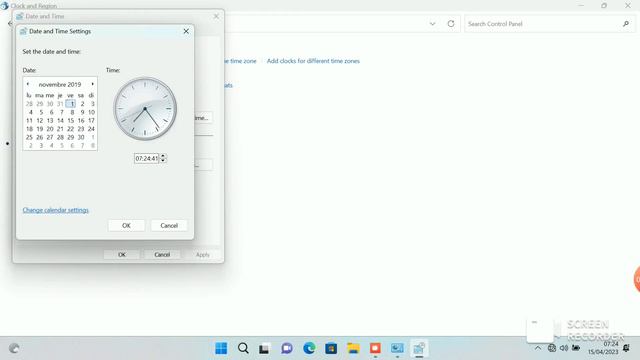Select november 22 in the calendar
This screenshot has height=360, width=640.
click(x=71, y=129)
